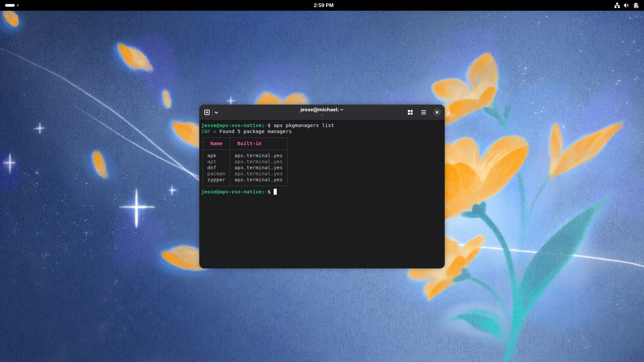
Task: Select the dnf row name
Action: click(x=212, y=168)
